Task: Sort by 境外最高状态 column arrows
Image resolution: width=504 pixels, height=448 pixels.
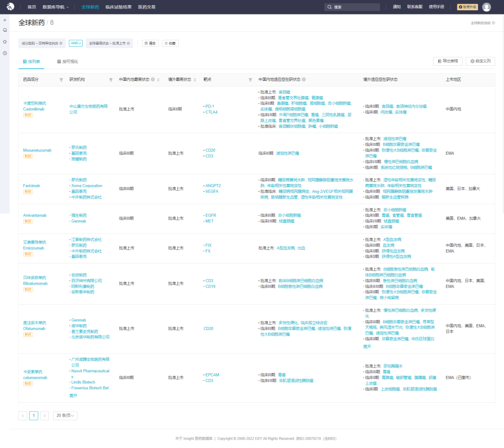Action: [195, 80]
